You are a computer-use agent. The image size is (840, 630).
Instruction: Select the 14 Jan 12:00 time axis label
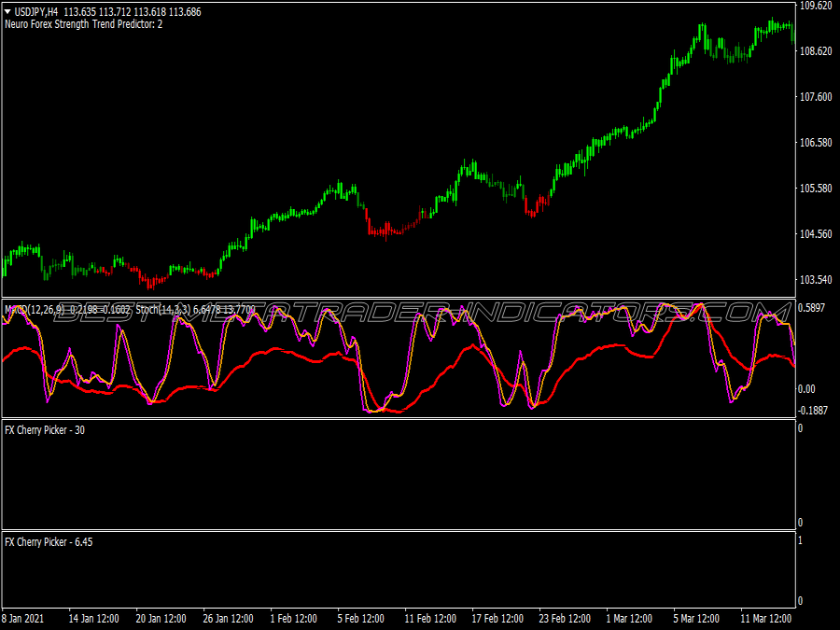tap(93, 618)
